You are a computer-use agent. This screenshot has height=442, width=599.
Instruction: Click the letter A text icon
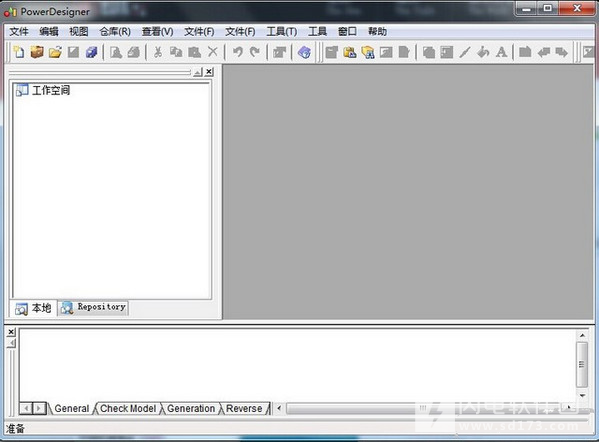[502, 52]
